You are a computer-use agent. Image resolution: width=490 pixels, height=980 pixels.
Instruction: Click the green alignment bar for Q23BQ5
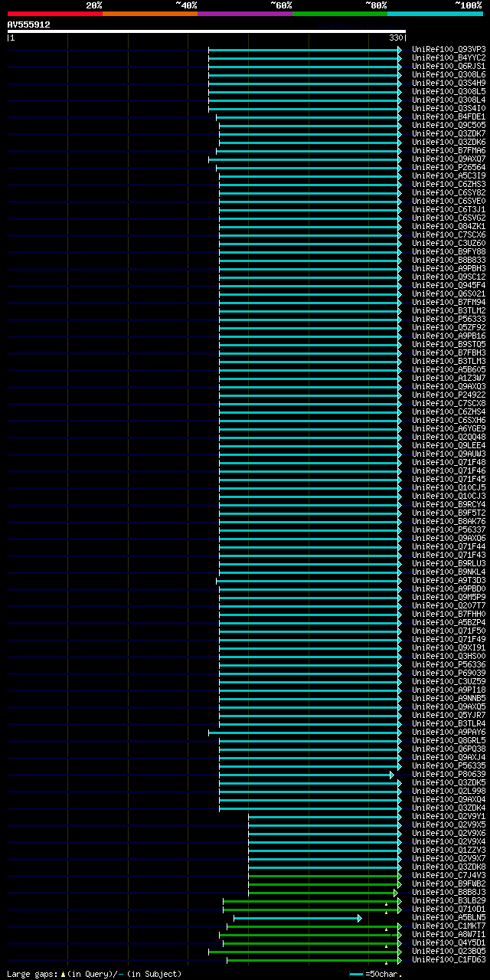pyautogui.click(x=305, y=952)
